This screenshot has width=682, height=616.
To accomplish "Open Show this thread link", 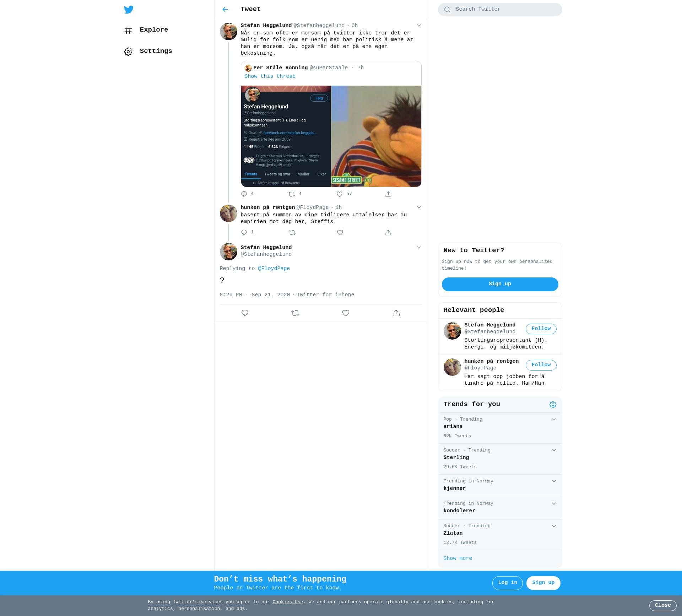I will 270,76.
